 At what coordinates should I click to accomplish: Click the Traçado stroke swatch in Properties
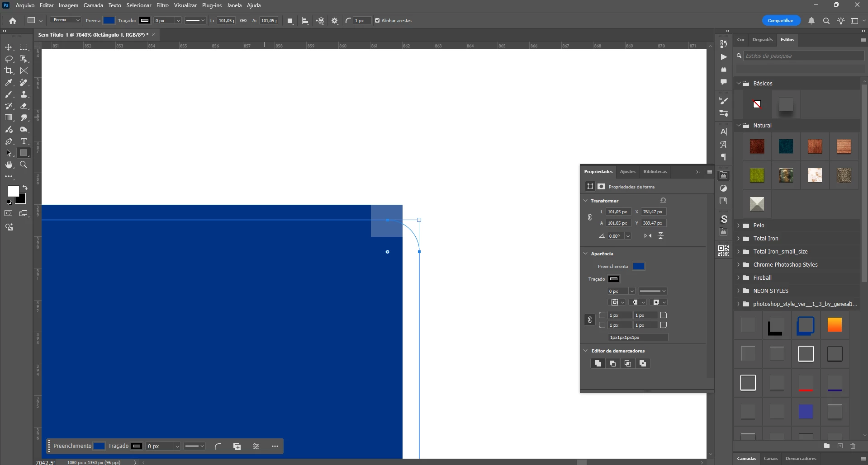coord(614,279)
